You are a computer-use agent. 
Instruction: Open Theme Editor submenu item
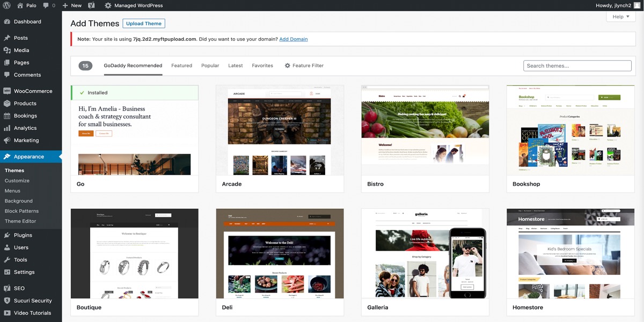click(20, 222)
